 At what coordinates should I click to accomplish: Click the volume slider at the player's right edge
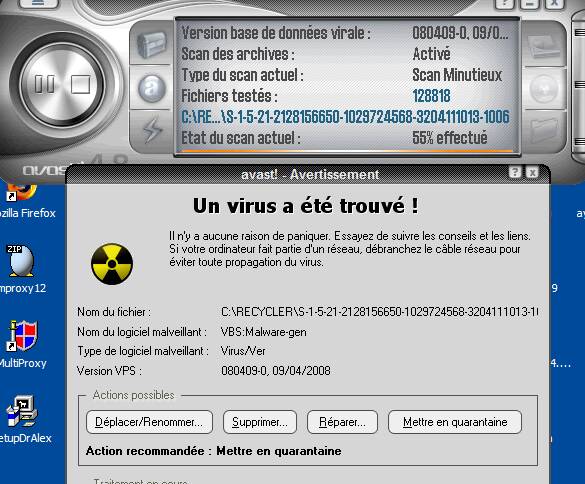579,86
